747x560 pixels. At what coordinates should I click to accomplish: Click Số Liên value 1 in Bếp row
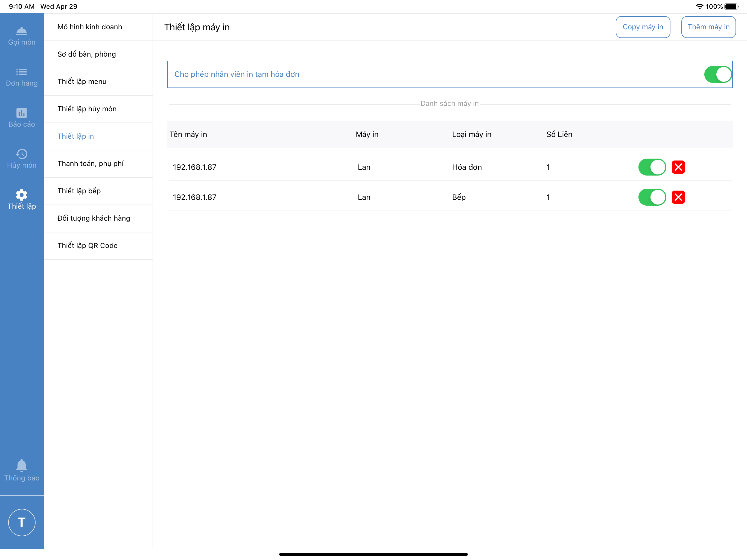[548, 197]
